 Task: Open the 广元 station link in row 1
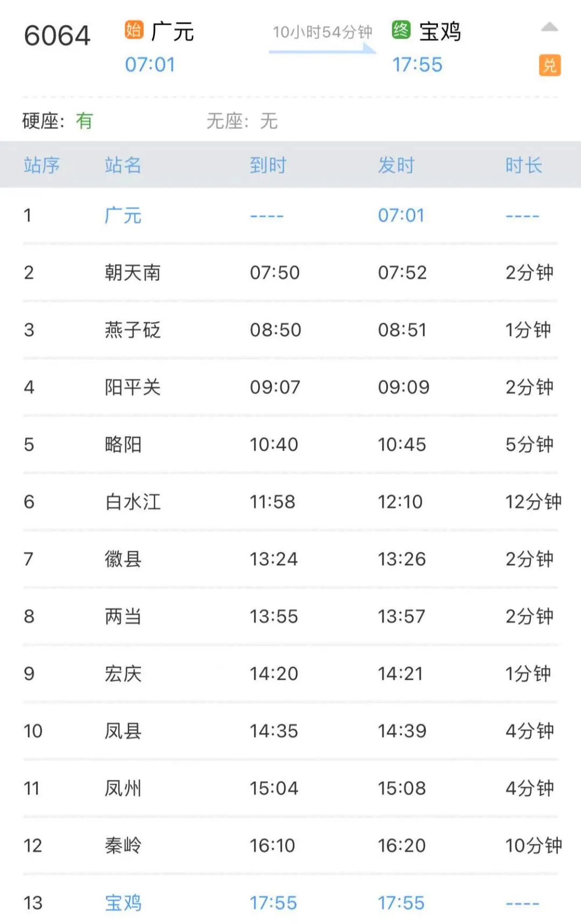[x=123, y=216]
